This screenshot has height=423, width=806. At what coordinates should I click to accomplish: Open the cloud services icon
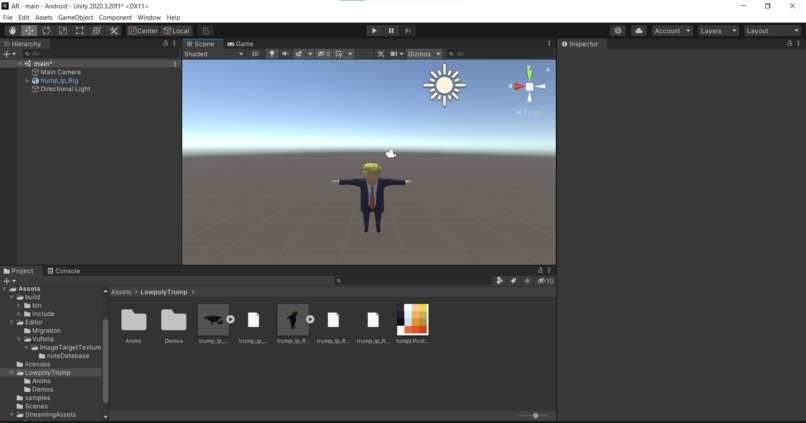638,31
